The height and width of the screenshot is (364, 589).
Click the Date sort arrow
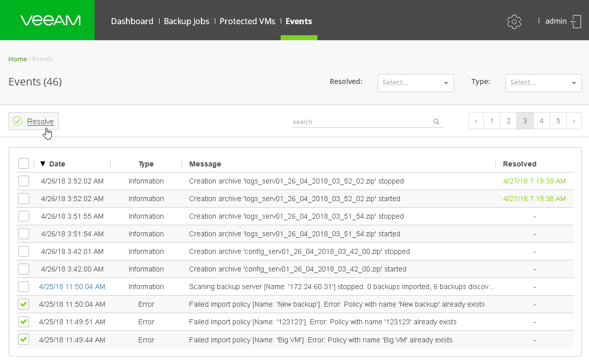tap(43, 164)
